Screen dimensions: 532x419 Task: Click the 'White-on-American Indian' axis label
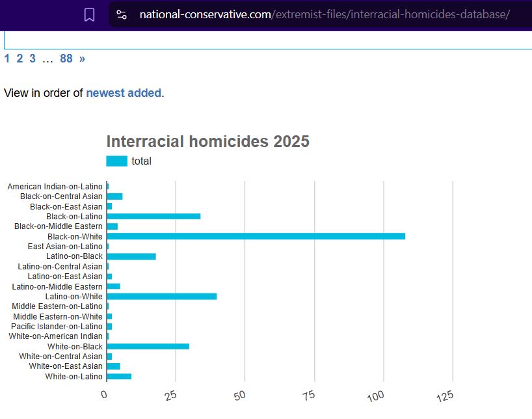pos(56,336)
